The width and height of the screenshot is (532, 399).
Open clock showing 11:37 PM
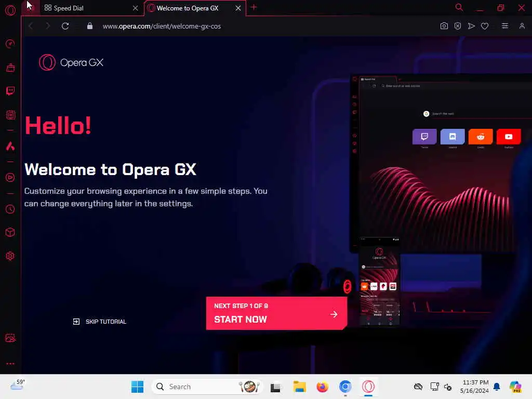tap(474, 387)
